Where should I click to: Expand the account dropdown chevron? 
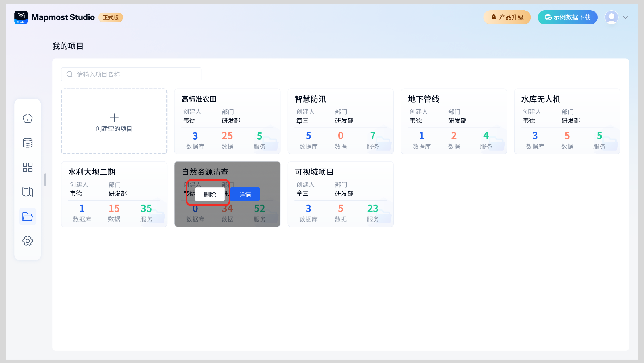626,17
